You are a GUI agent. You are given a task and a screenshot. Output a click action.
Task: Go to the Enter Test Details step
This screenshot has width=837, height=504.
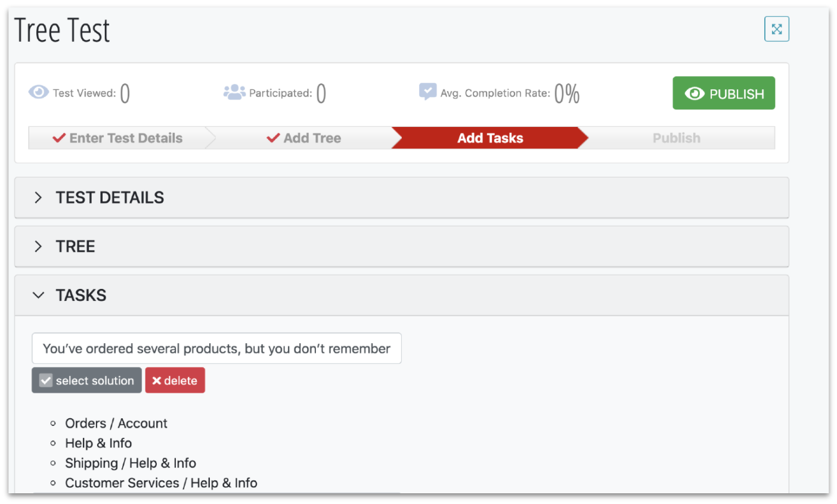[x=117, y=138]
